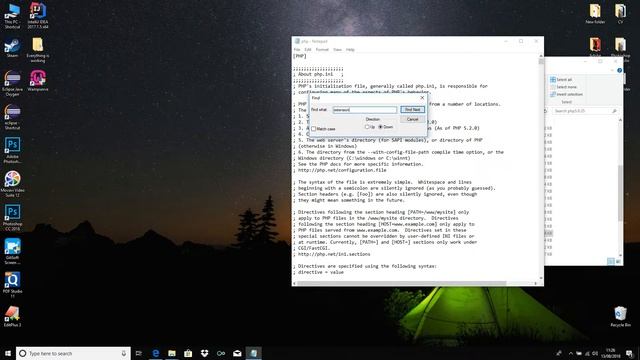Open Movavi Video Suite 17 icon
Viewport: 640px width, 360px height.
[x=12, y=184]
